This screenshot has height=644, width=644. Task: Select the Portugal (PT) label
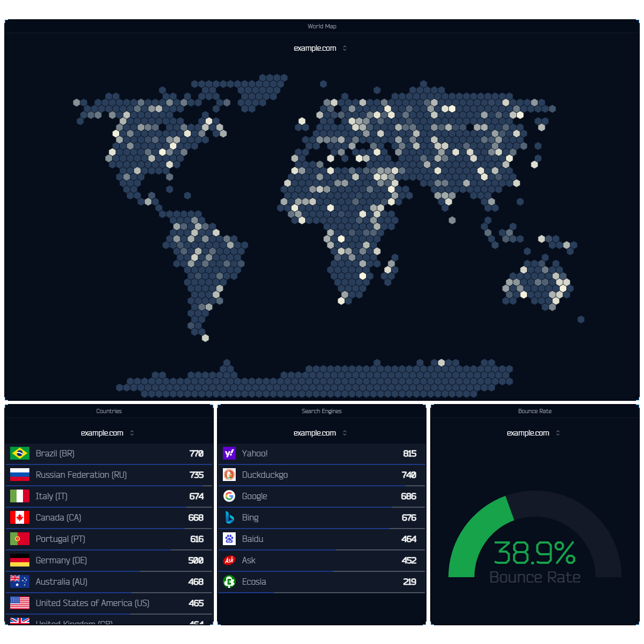(60, 539)
